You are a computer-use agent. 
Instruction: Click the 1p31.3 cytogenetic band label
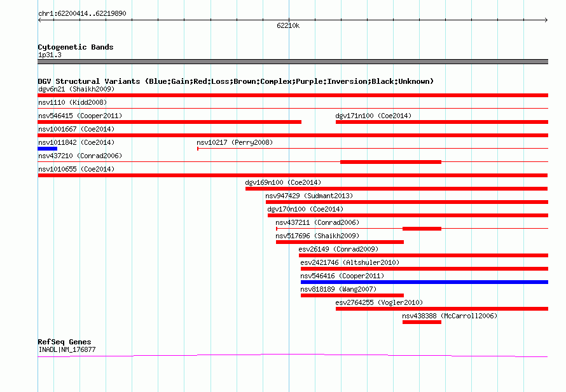tap(50, 55)
